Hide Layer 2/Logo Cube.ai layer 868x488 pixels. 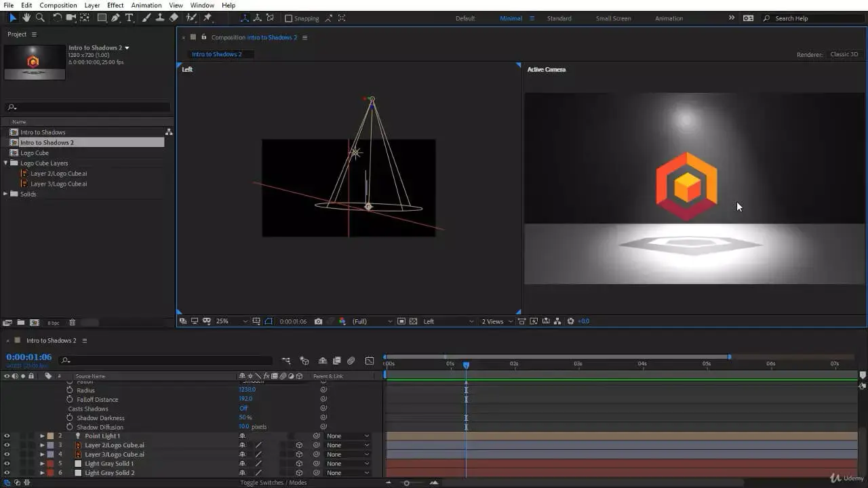[x=7, y=445]
